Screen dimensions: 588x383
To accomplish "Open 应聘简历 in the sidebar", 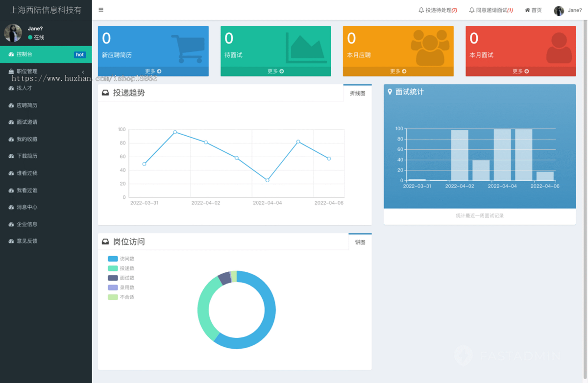I will click(27, 105).
